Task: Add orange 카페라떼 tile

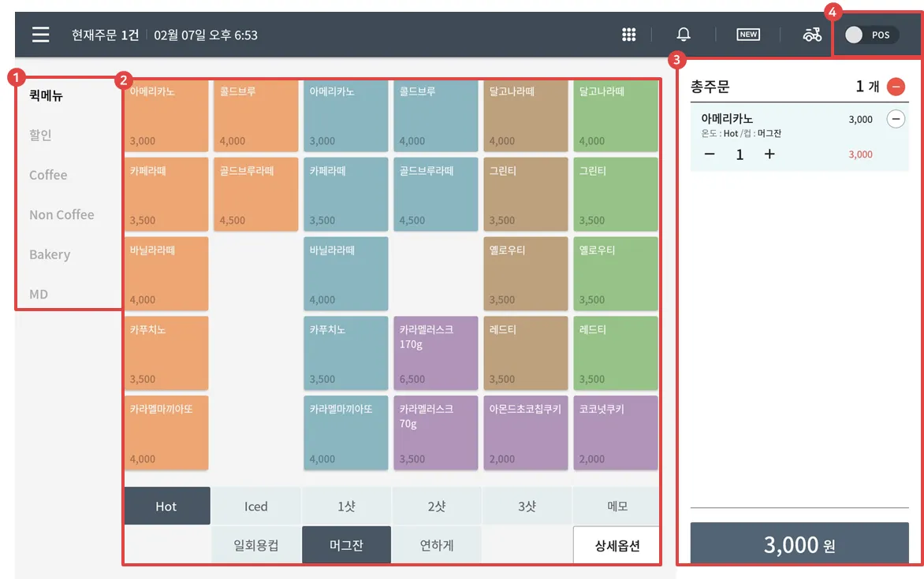Action: (x=166, y=195)
